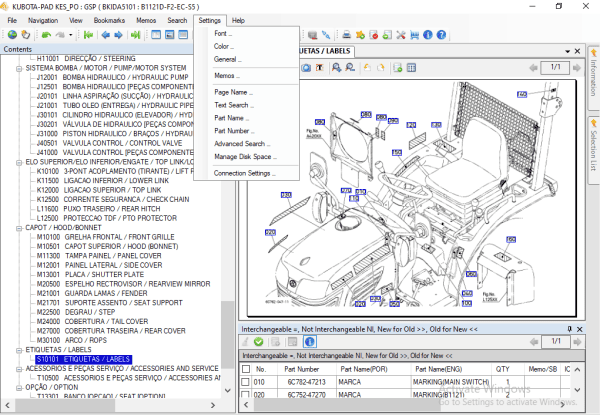The height and width of the screenshot is (415, 600).
Task: Collapse ELO SUPERIOR/ELO INFERIOR tree node
Action: (x=19, y=163)
